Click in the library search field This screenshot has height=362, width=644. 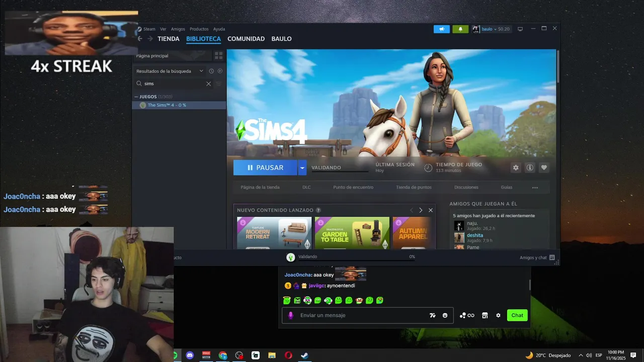pyautogui.click(x=174, y=83)
